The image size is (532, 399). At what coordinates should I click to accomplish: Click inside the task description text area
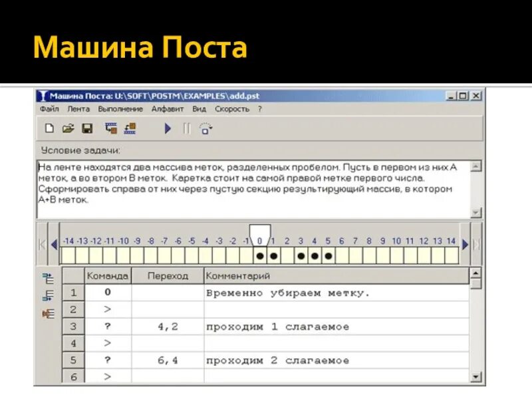point(253,190)
